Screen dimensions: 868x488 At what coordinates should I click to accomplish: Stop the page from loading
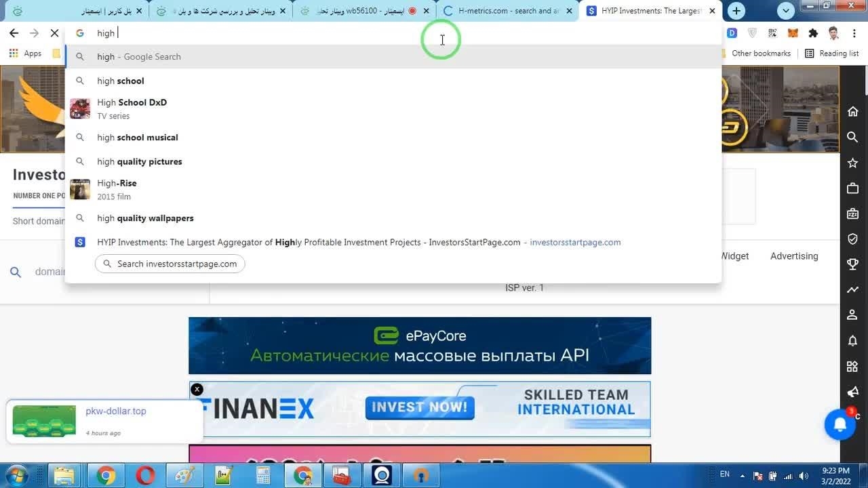click(x=54, y=33)
